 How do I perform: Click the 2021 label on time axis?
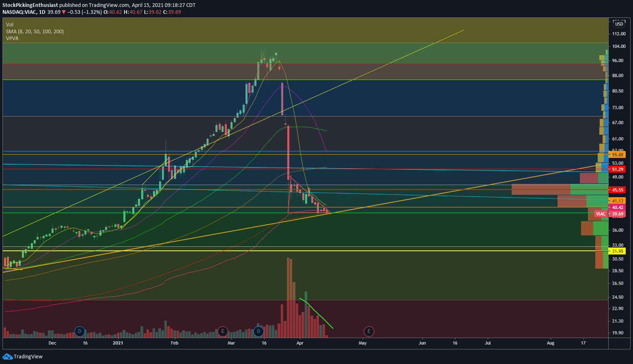click(x=118, y=343)
